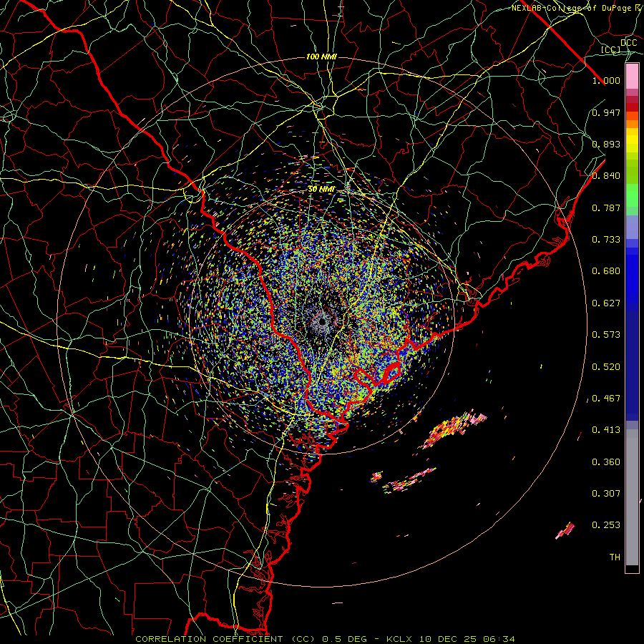Click the 0.307 scale value

point(606,494)
